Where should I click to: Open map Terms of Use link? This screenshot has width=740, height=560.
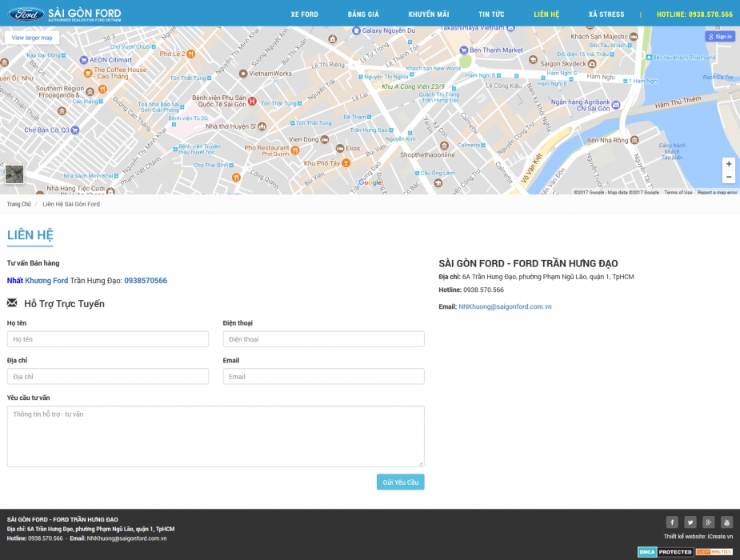click(x=678, y=193)
